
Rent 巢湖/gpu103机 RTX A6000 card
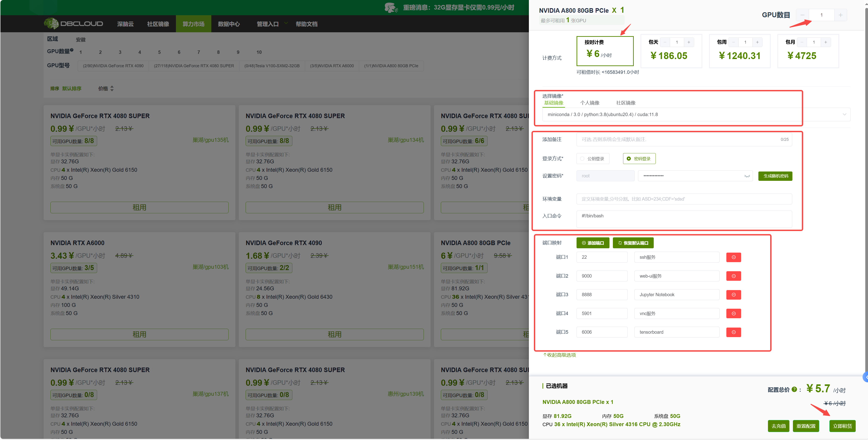pos(139,334)
